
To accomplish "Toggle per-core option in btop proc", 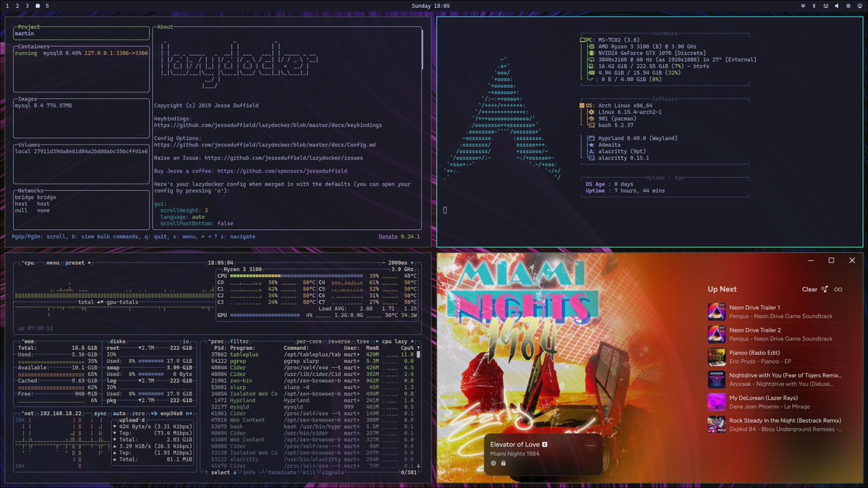I will (x=310, y=341).
